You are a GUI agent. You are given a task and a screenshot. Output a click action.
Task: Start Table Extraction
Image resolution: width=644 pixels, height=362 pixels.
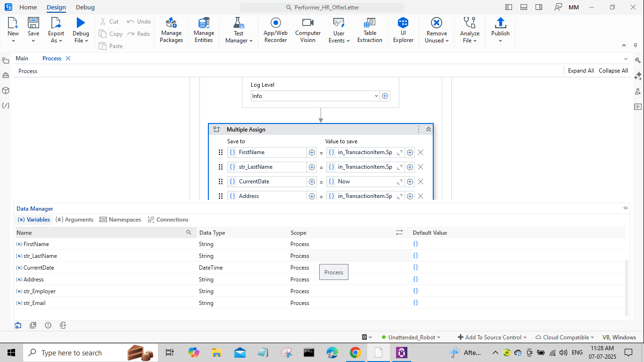(x=370, y=30)
